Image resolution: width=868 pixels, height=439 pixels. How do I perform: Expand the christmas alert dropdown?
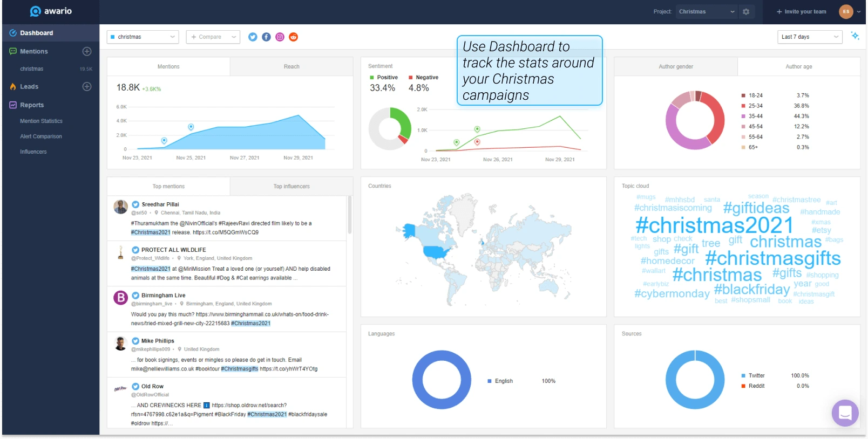click(143, 37)
